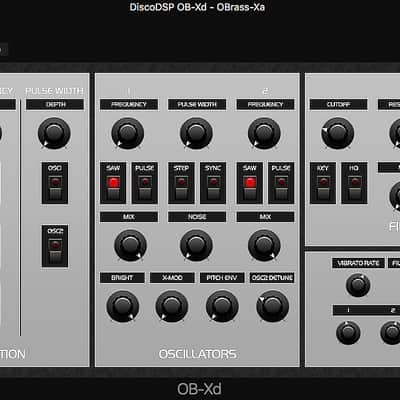The height and width of the screenshot is (400, 400).
Task: Click the filter CUTOFF knob
Action: pos(337,133)
